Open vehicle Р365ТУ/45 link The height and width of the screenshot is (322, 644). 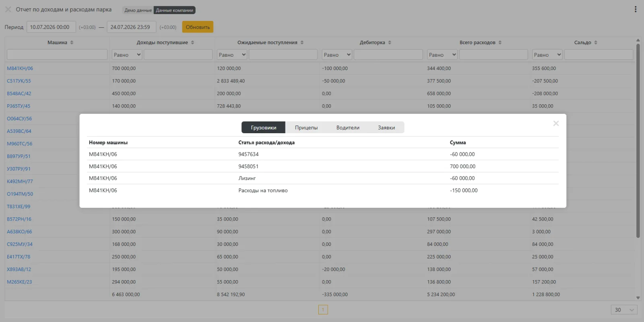pos(19,106)
